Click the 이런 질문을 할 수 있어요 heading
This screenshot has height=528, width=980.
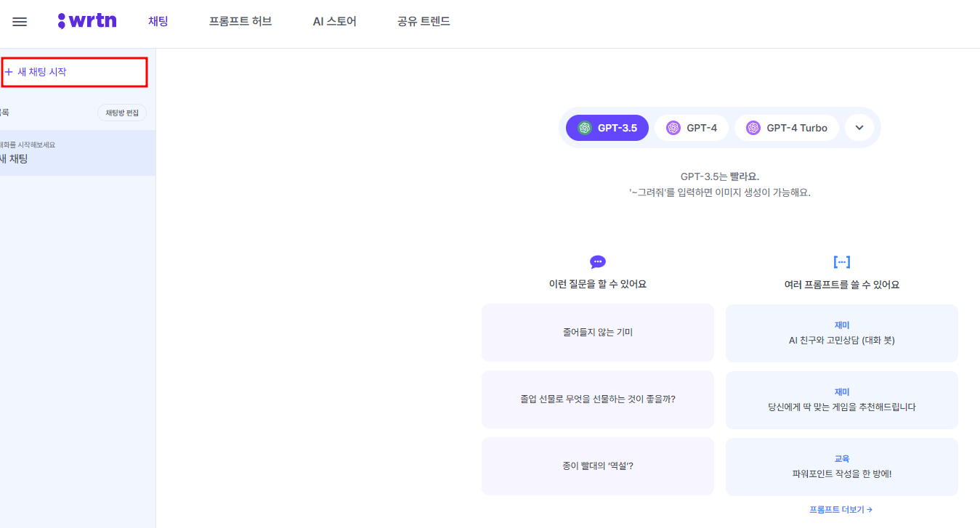pos(598,285)
